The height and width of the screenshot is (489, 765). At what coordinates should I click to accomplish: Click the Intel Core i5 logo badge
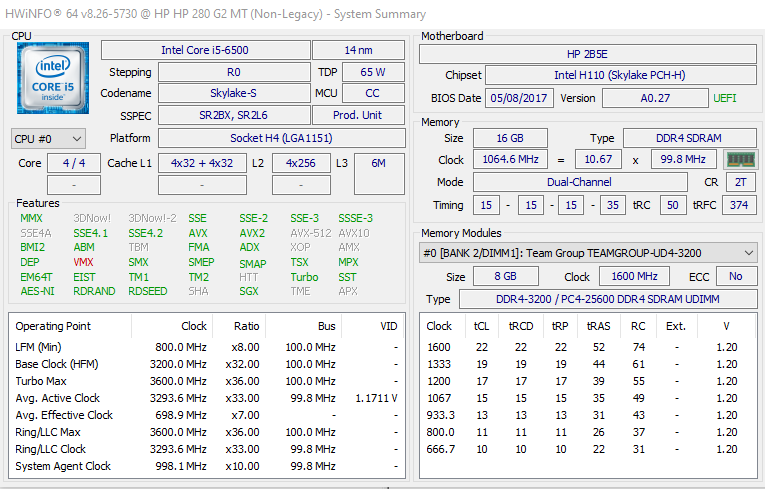point(53,78)
